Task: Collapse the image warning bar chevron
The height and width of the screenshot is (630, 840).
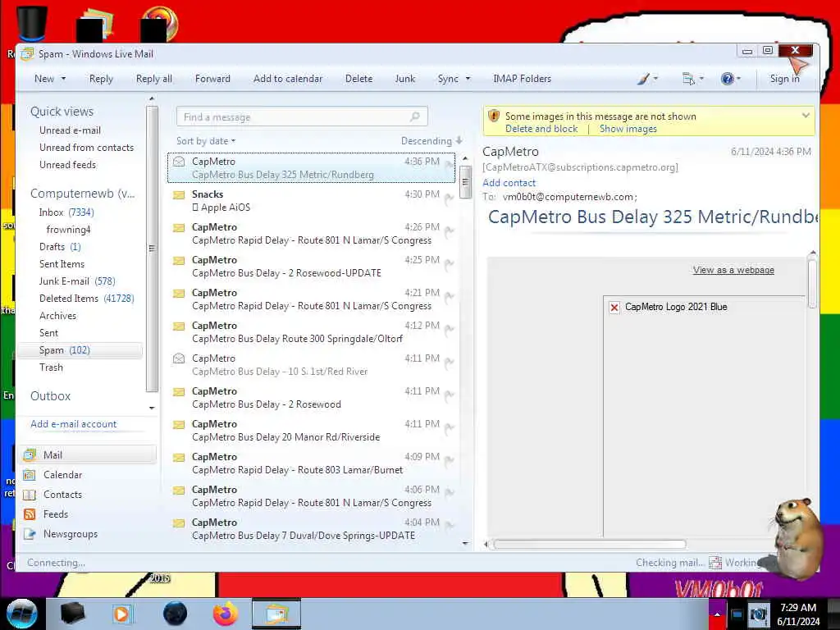Action: tap(806, 116)
